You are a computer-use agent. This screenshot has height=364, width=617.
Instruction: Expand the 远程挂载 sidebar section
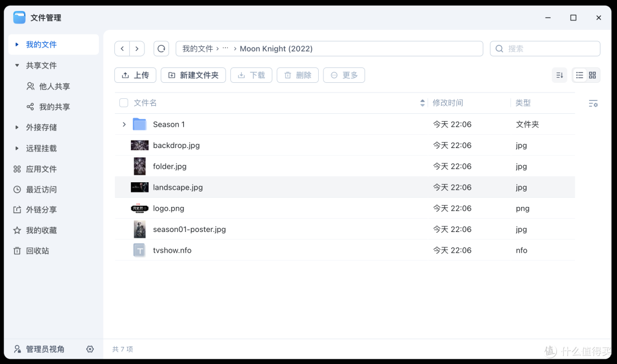pyautogui.click(x=17, y=149)
